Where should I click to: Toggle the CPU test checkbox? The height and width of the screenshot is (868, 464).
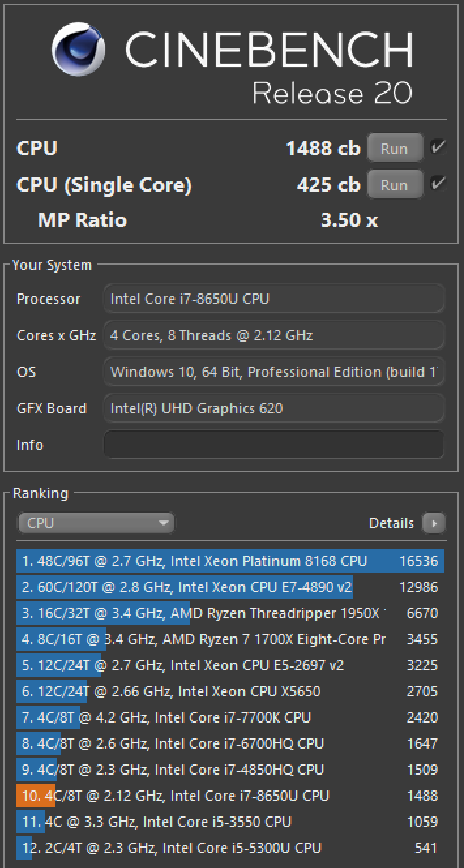[437, 147]
